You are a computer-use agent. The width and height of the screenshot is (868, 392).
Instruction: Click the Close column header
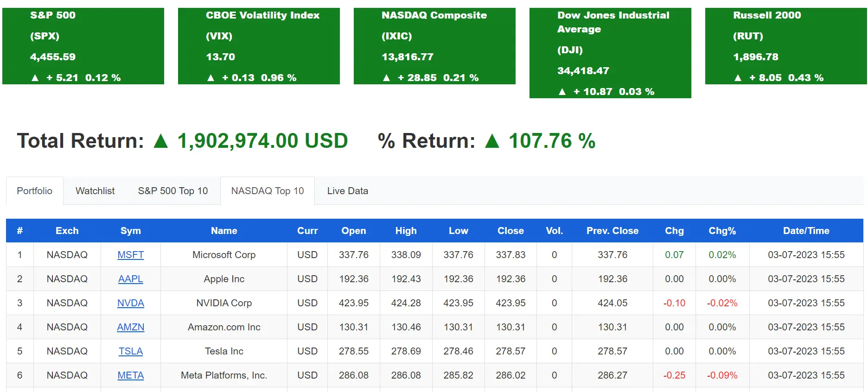[x=511, y=231]
